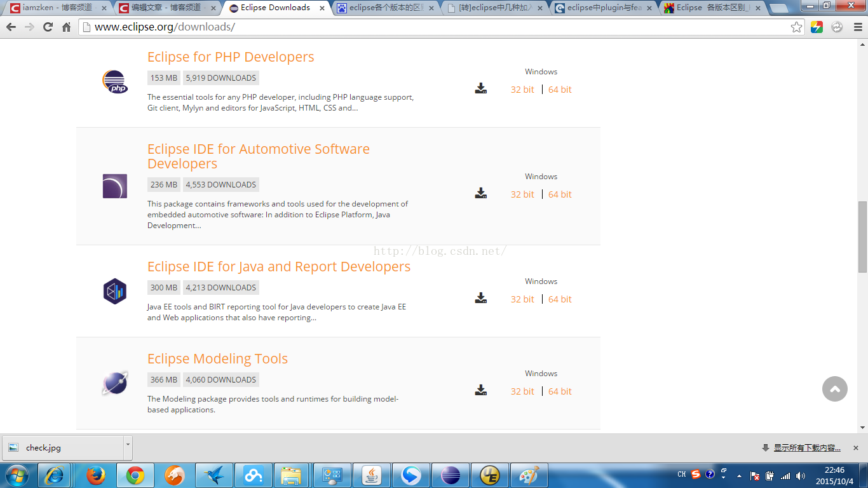The width and height of the screenshot is (868, 488).
Task: Click the page vertical scrollbar thumb
Action: click(x=862, y=236)
